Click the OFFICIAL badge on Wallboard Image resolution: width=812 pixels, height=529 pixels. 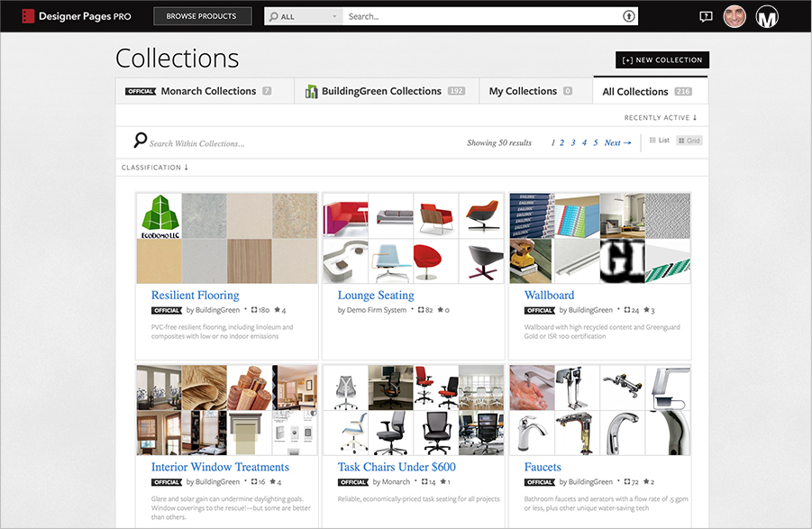[x=540, y=310]
